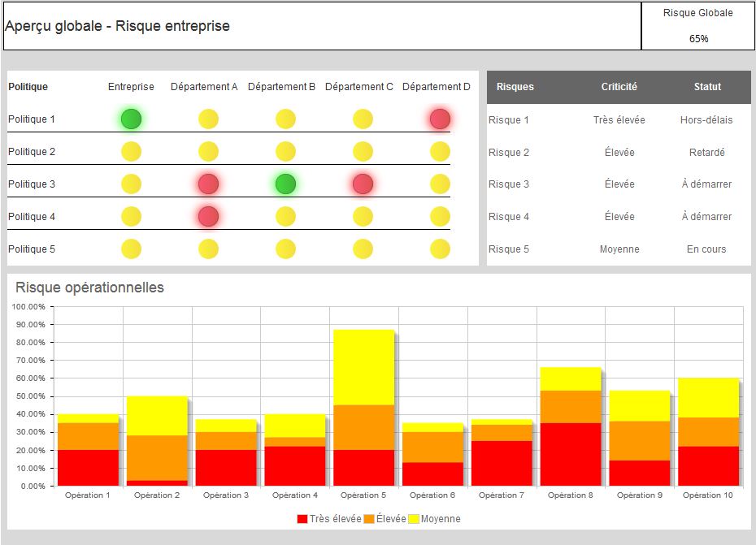Screen dimensions: 756x545
Task: Click À démarrer status for Risque 4
Action: pos(706,216)
